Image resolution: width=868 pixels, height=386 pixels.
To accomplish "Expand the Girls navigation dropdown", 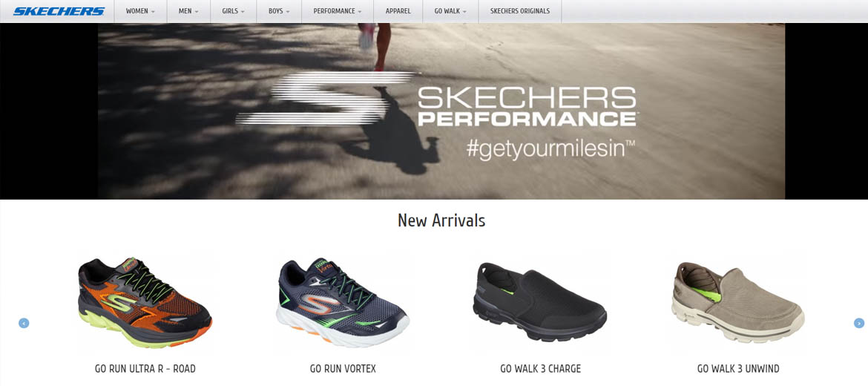I will pos(233,11).
